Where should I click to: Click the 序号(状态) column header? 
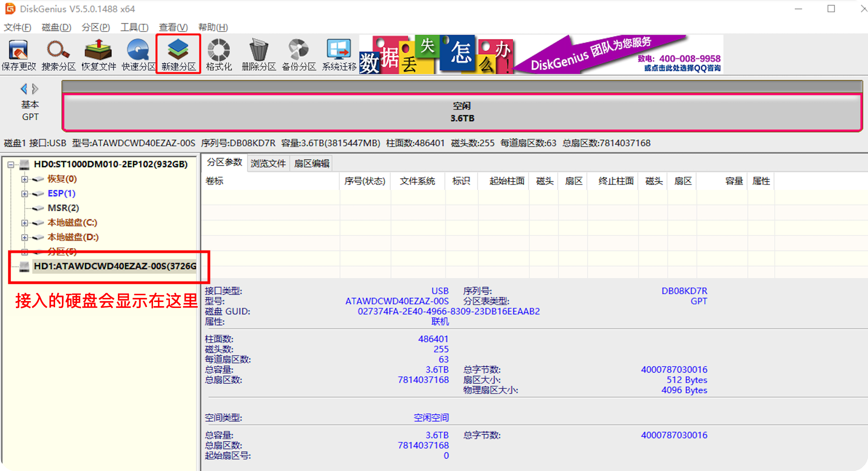click(x=365, y=181)
